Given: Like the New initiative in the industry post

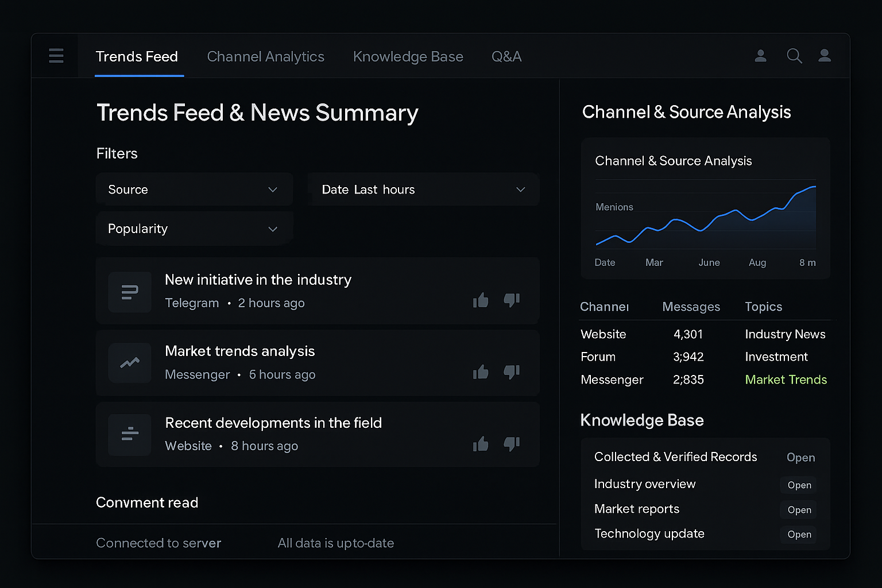Looking at the screenshot, I should 481,300.
